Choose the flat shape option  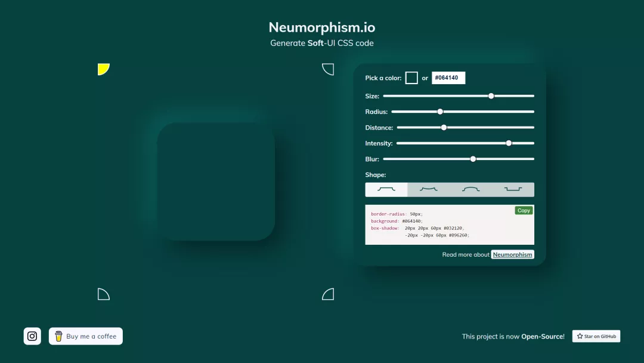coord(386,189)
